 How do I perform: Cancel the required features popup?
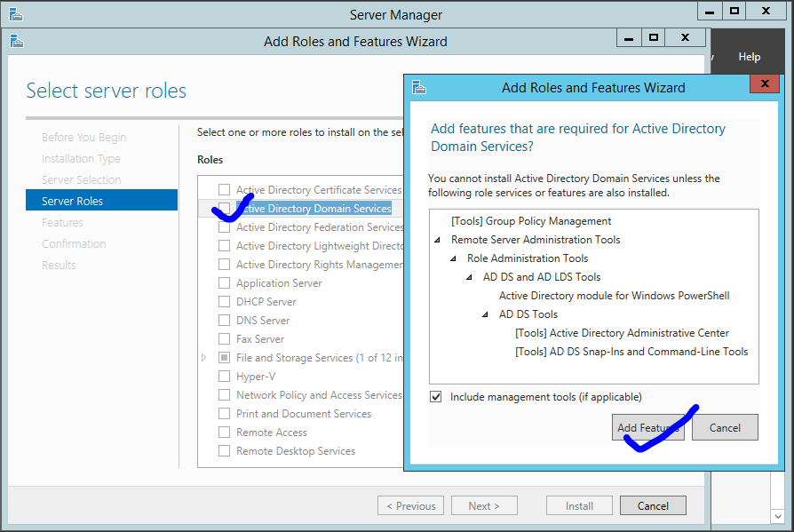(725, 427)
